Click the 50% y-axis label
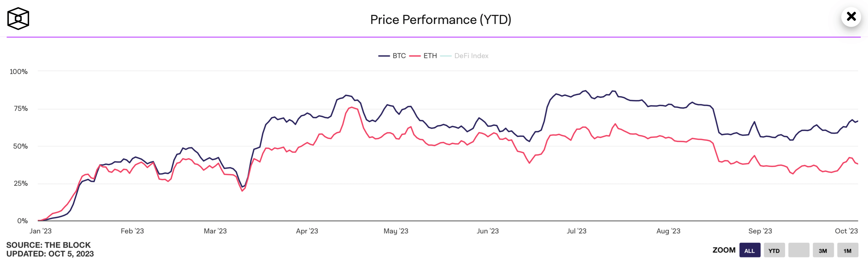868x262 pixels. point(20,146)
